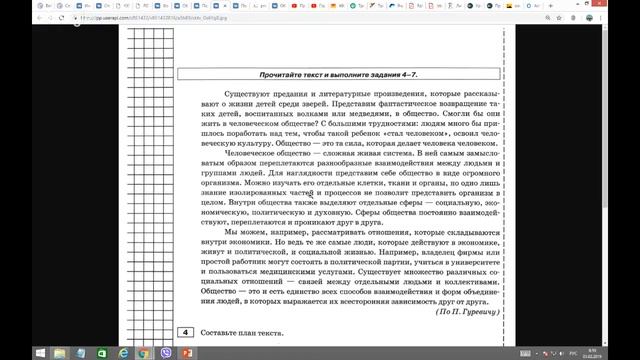Click the paragraph starting 'Человеческое общество'

pyautogui.click(x=350, y=188)
